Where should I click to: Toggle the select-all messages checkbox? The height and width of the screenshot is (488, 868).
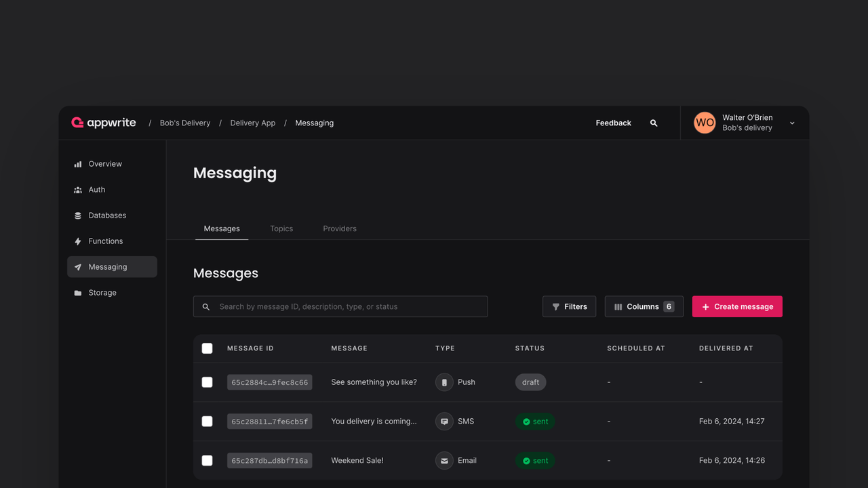click(208, 348)
